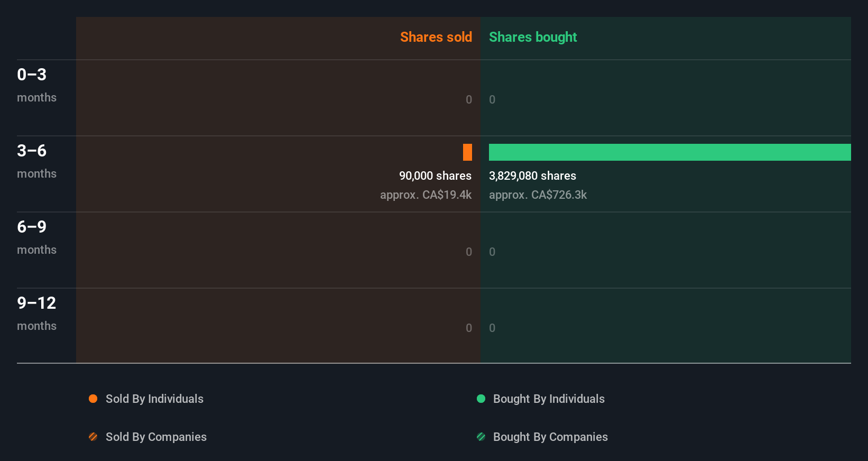Click the 3,829,080 shares value

coord(532,176)
